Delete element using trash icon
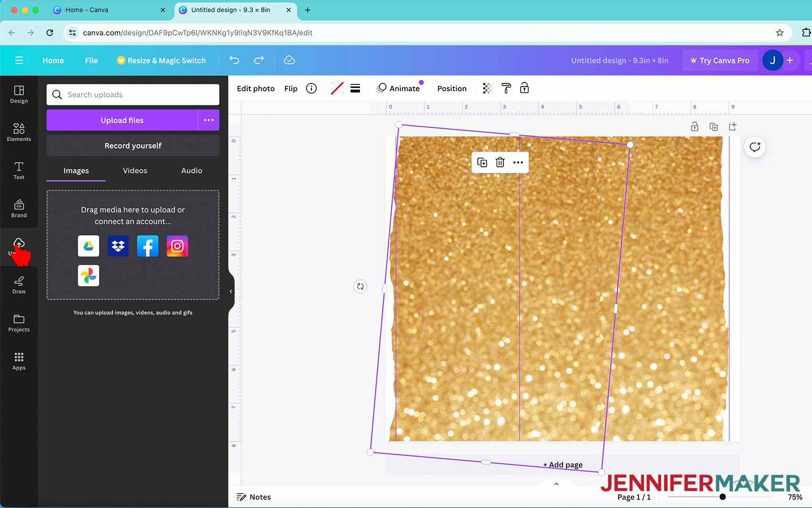Image resolution: width=812 pixels, height=508 pixels. pos(500,163)
